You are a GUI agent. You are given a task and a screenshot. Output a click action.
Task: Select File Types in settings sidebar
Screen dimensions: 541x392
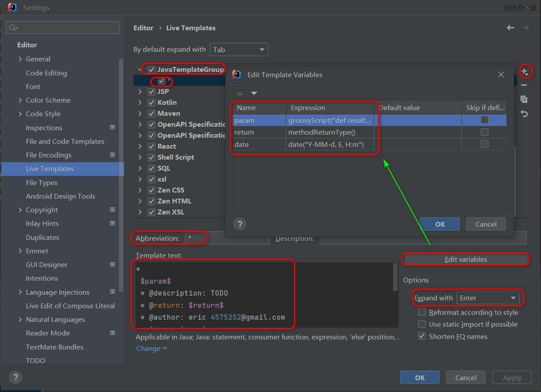pos(42,182)
